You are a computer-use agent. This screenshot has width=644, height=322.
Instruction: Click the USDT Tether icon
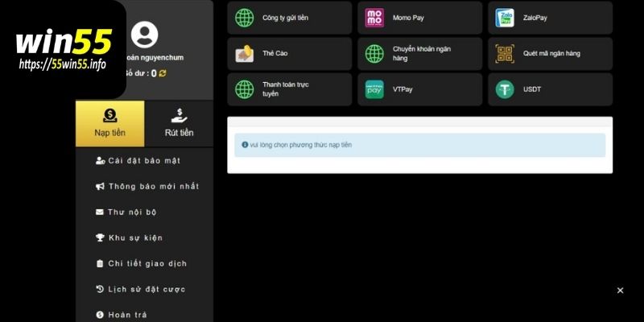pos(505,89)
